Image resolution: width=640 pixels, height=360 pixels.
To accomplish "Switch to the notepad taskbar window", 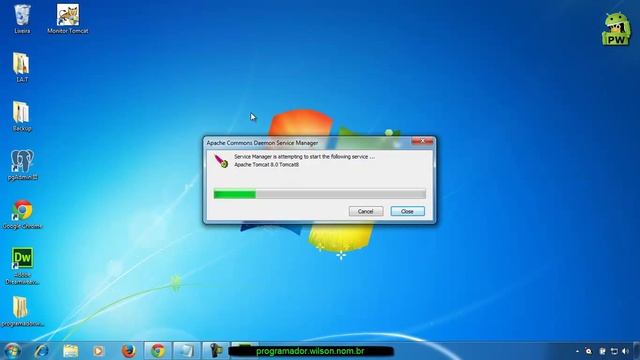I will point(187,351).
